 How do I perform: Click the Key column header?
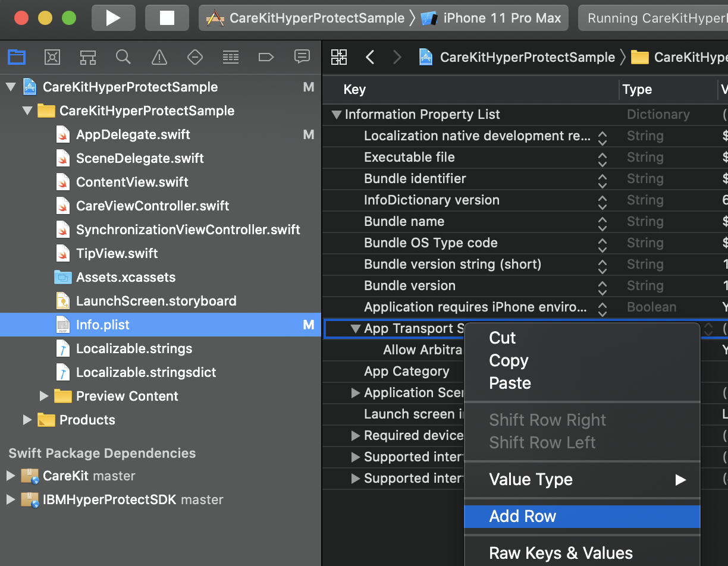354,89
